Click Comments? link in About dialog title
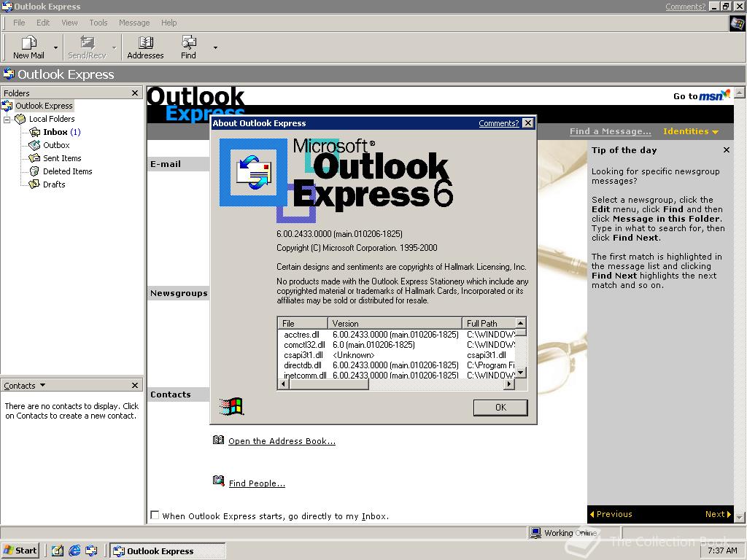Screen dimensions: 747x560 click(498, 123)
